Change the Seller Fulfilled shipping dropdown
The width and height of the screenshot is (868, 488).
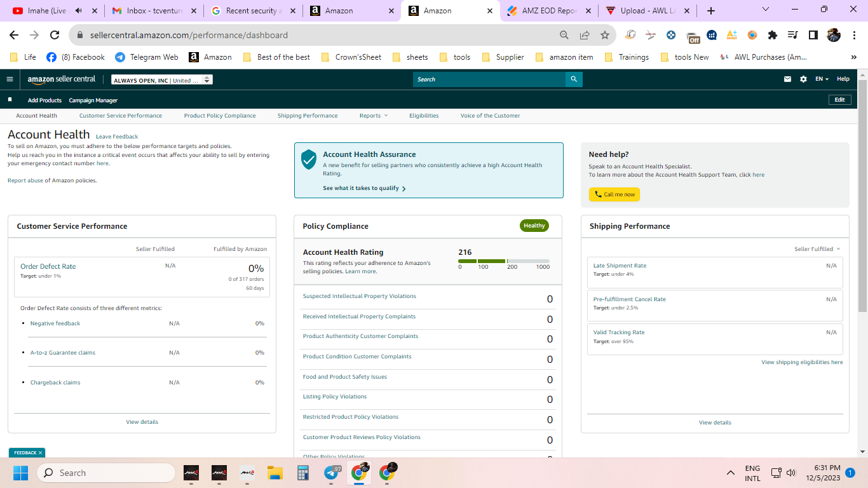[x=817, y=249]
